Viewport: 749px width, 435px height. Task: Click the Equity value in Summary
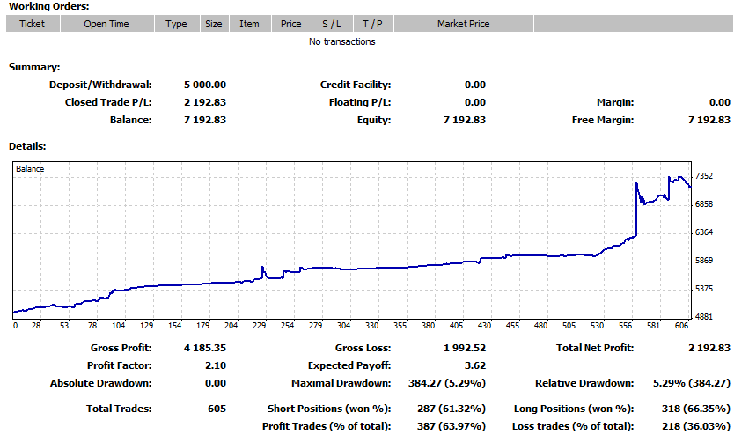click(x=464, y=119)
